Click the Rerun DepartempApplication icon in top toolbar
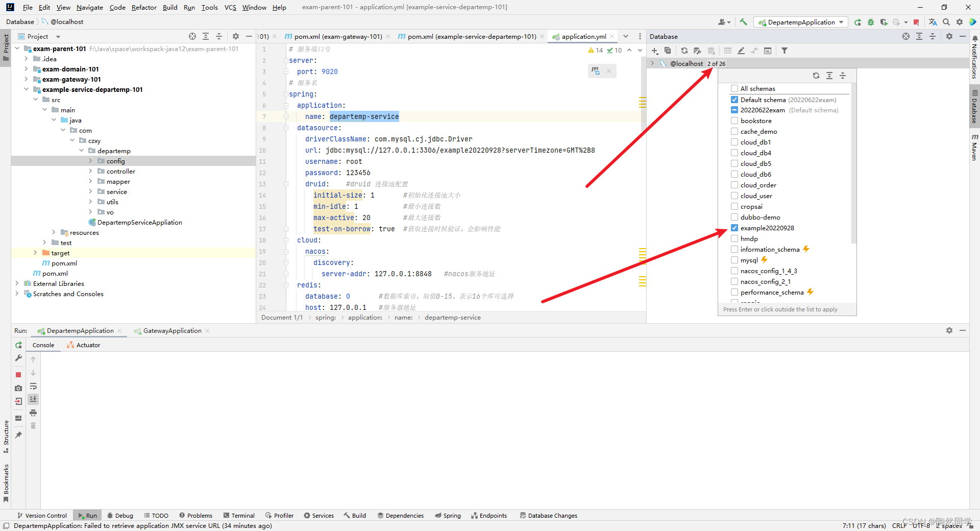 (x=857, y=22)
